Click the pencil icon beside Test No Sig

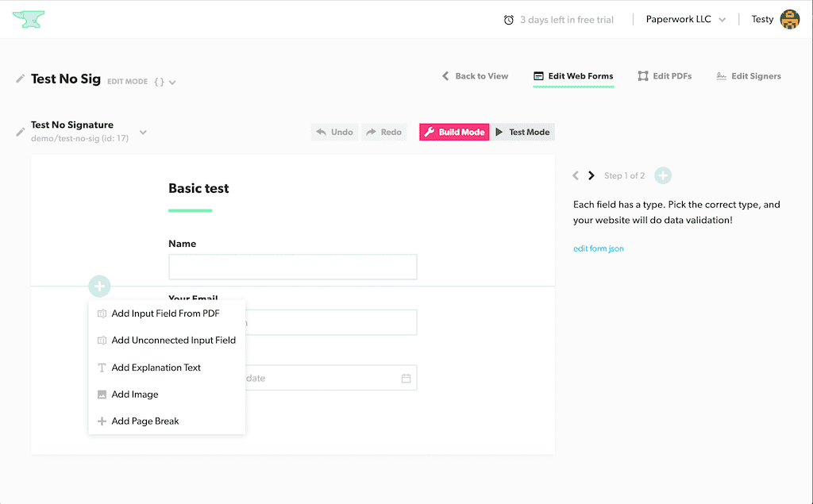(20, 79)
